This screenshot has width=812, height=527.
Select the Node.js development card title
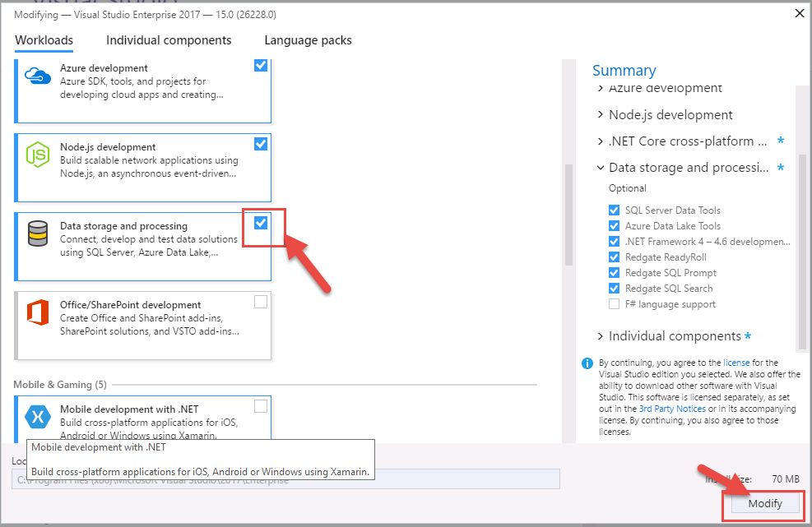[x=108, y=147]
